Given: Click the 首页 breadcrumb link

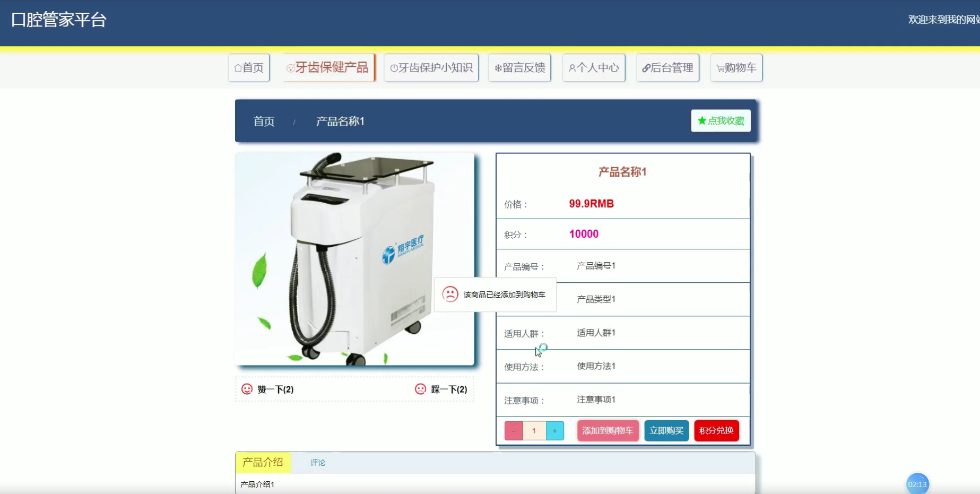Looking at the screenshot, I should coord(264,122).
